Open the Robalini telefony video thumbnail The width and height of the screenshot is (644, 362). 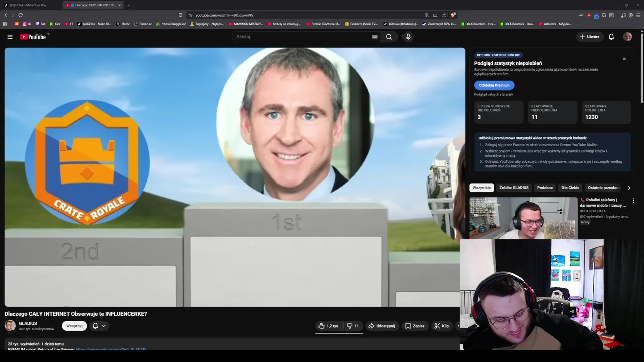point(523,218)
